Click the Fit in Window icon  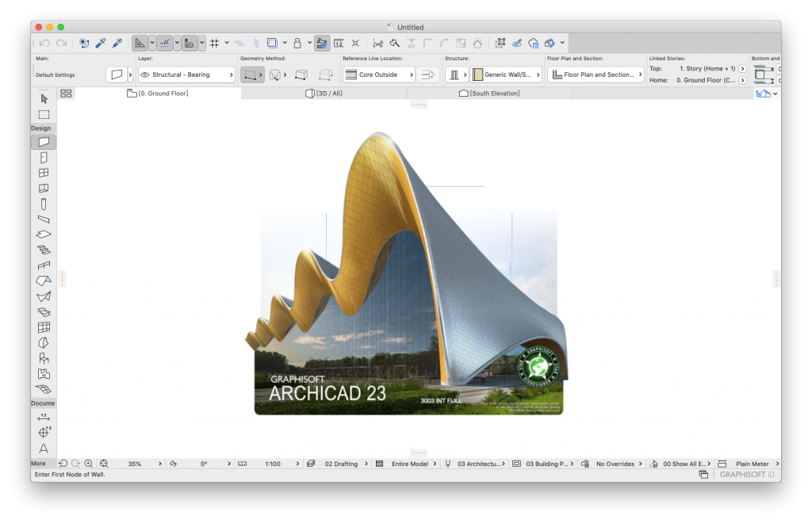coord(104,464)
